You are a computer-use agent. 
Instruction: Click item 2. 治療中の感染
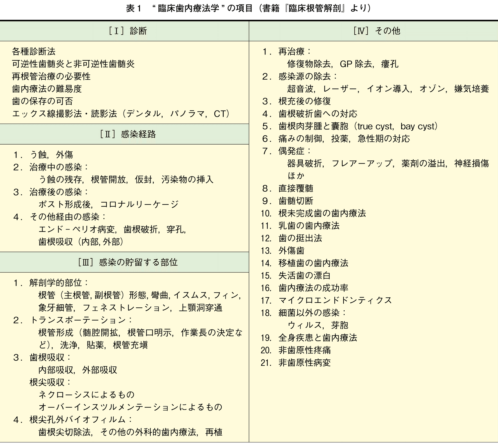(x=51, y=167)
